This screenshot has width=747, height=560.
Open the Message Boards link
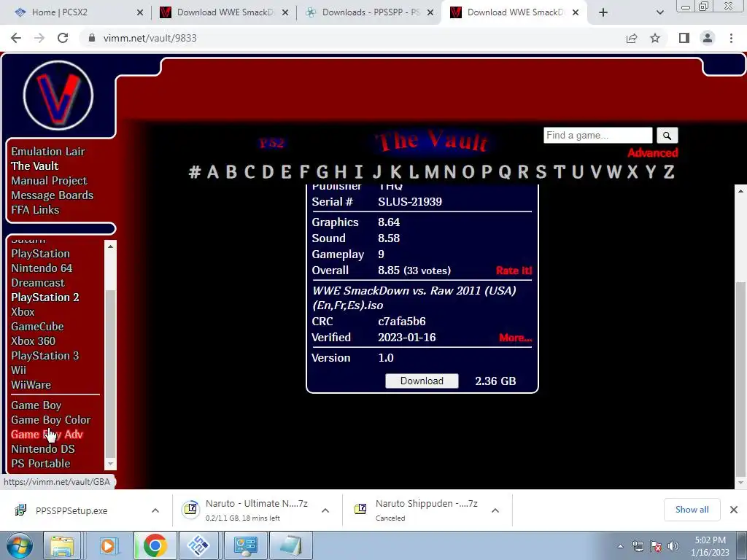click(x=52, y=195)
